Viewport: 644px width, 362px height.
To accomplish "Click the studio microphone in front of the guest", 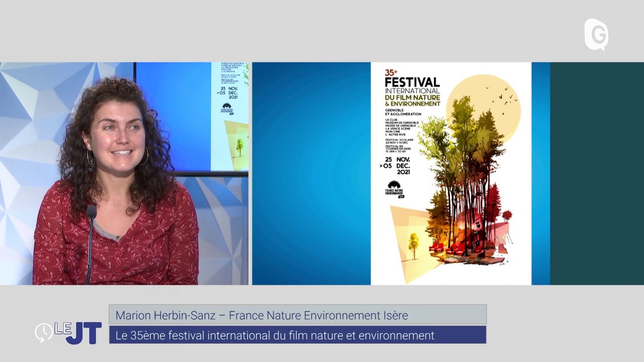I will (x=91, y=244).
